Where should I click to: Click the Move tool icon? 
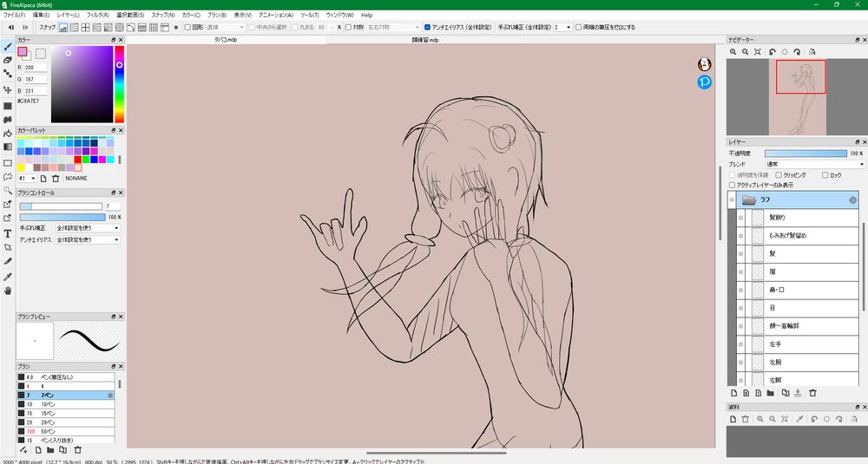(x=8, y=89)
